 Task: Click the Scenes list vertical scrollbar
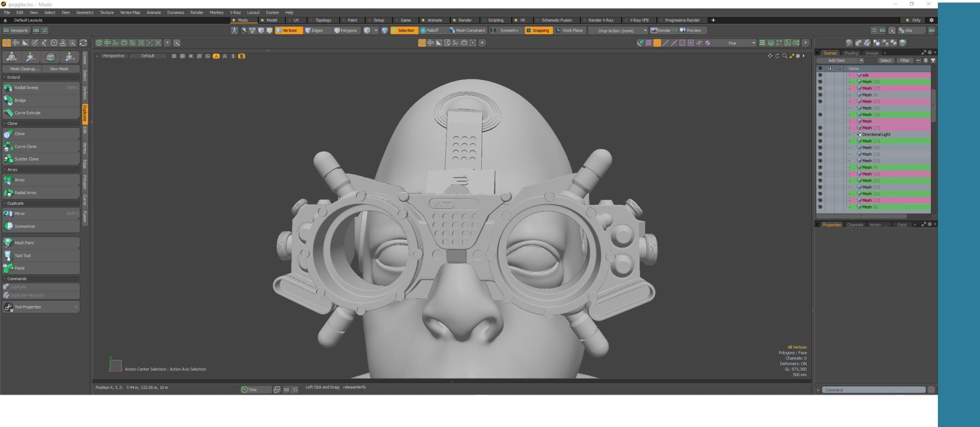point(933,105)
